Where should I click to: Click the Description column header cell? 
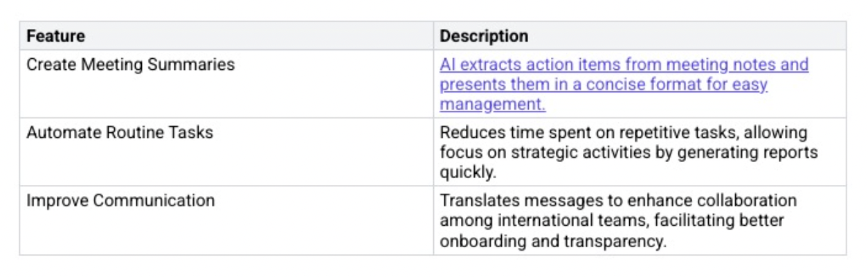point(484,36)
